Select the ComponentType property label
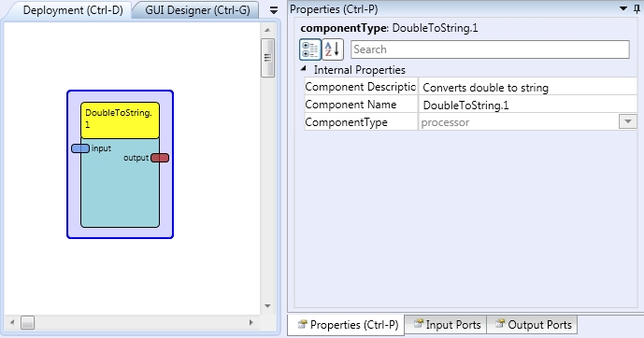 (346, 122)
